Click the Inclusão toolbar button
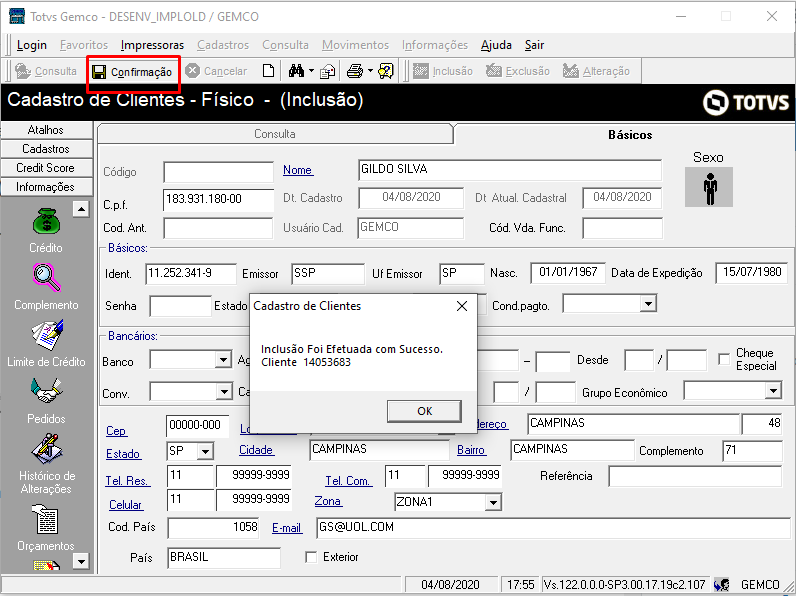796x596 pixels. 443,71
